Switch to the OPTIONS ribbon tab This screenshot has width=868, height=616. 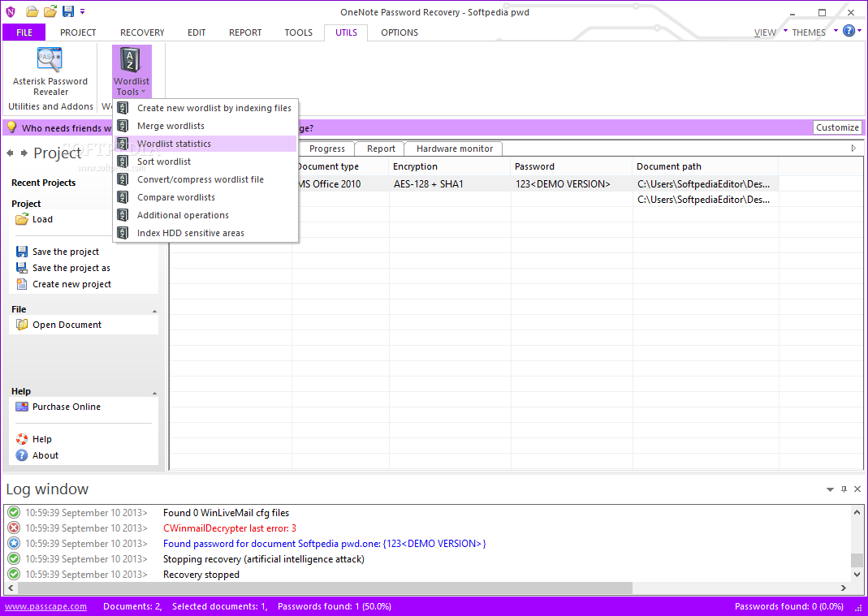(x=399, y=32)
